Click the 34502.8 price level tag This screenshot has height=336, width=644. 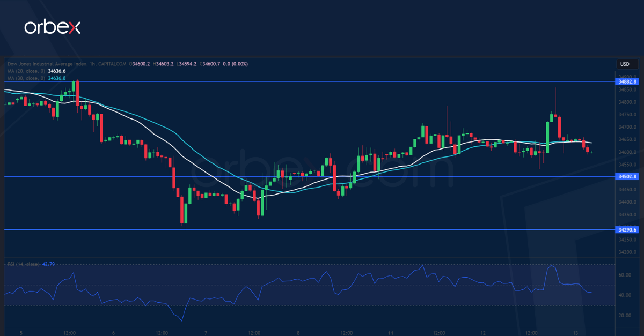627,176
